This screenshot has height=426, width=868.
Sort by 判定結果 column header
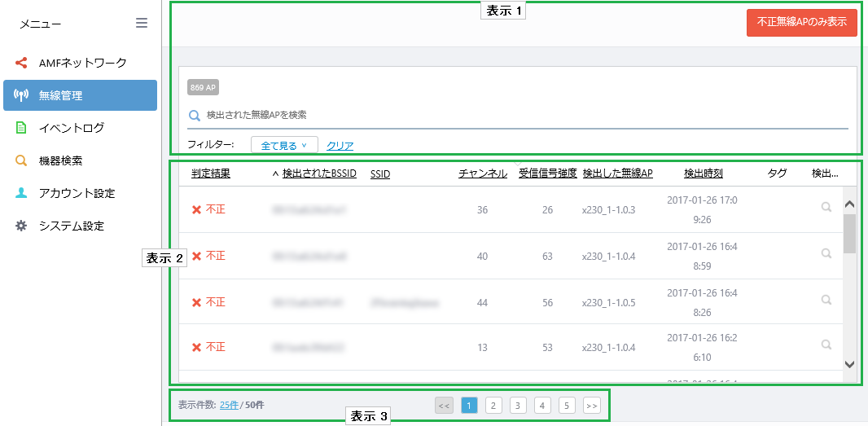point(211,174)
